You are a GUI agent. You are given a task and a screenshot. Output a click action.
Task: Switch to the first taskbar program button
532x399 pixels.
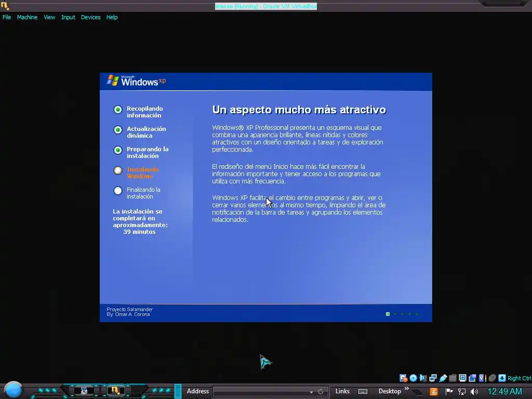coord(84,391)
